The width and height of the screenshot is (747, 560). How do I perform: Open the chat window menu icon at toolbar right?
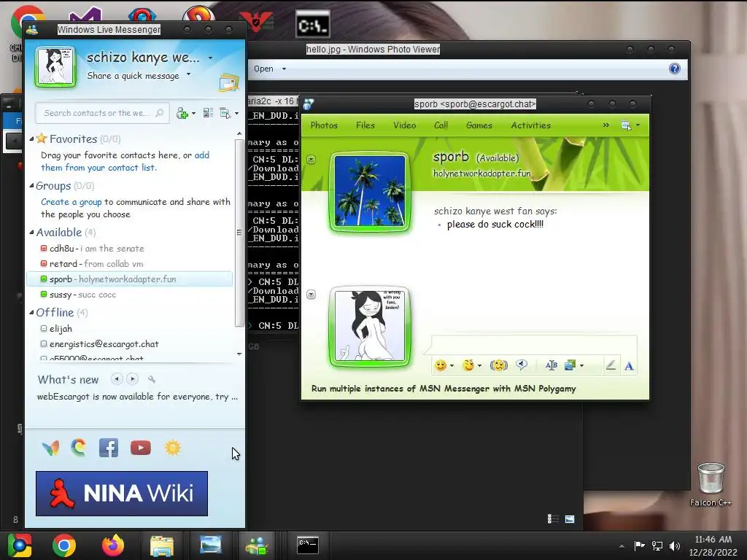click(627, 125)
